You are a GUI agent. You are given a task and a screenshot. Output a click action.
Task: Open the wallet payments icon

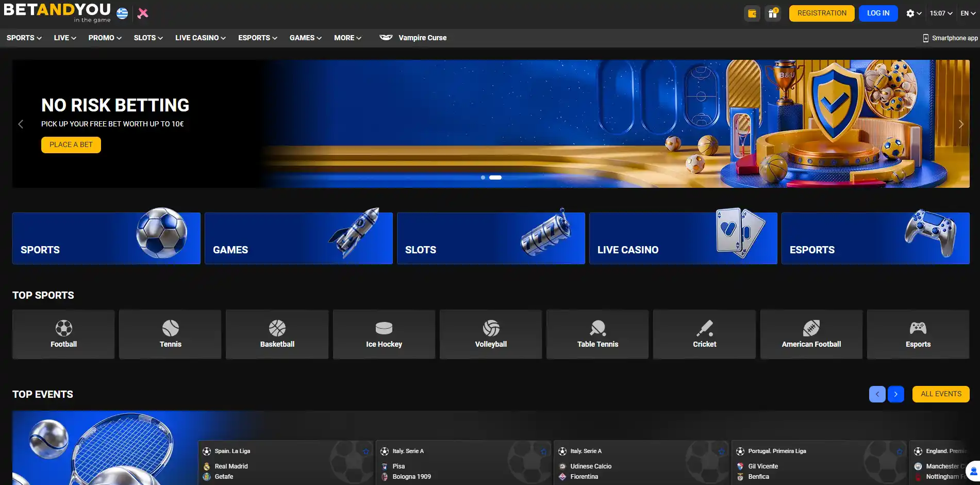tap(752, 13)
